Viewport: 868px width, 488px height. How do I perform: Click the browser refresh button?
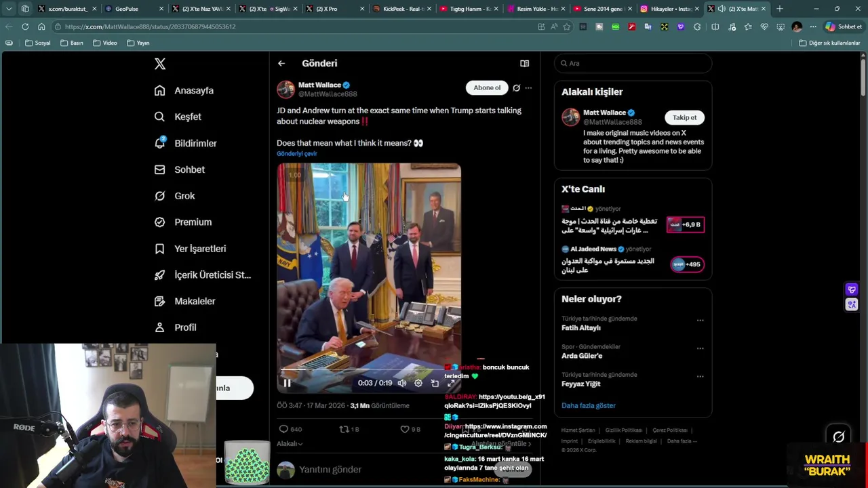point(25,26)
